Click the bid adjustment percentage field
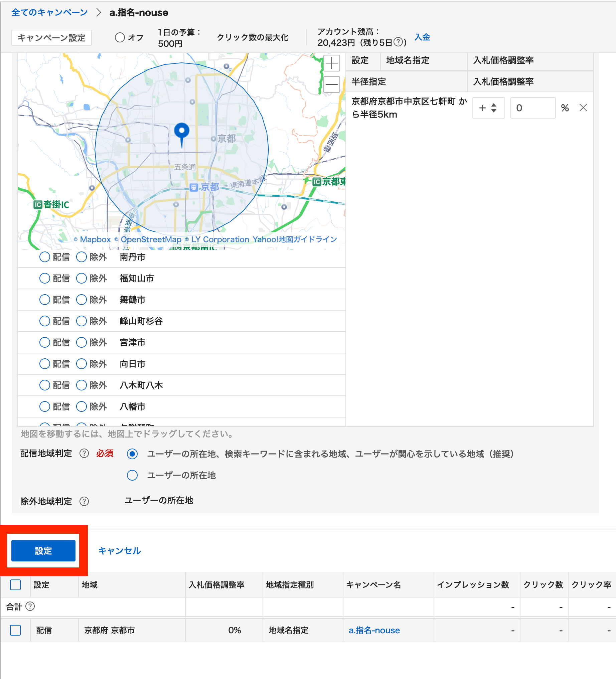The image size is (616, 679). (532, 108)
